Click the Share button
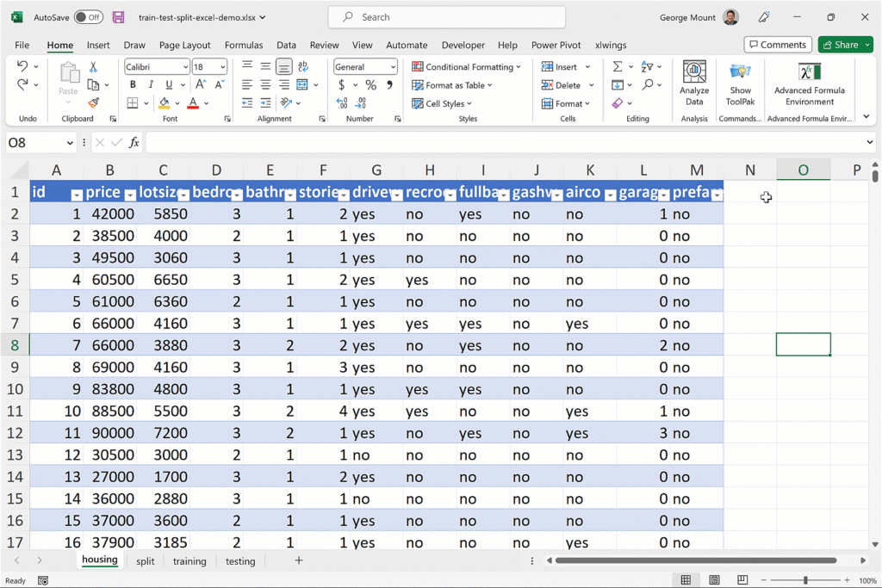This screenshot has width=882, height=588. (840, 45)
